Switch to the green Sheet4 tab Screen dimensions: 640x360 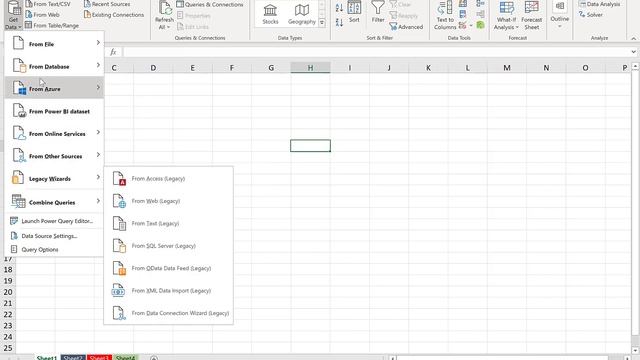[x=125, y=358]
